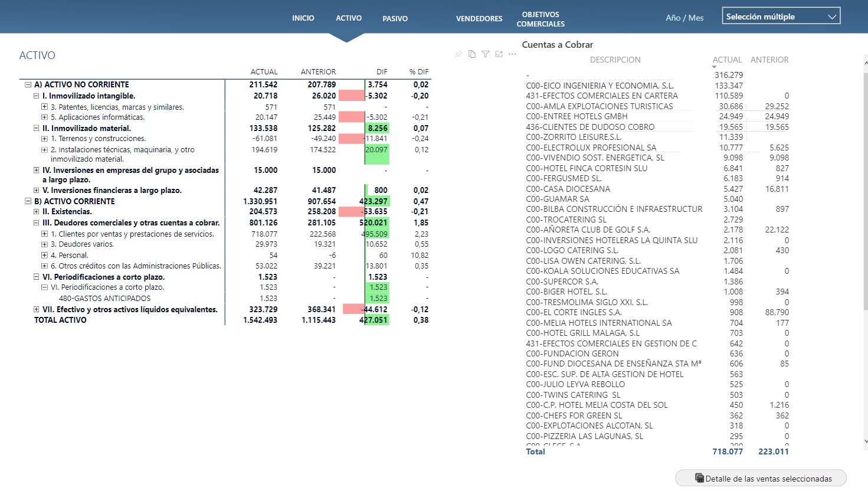Screen dimensions: 868x491
Task: Open OBJETIVOS COMERCIALES page
Action: pyautogui.click(x=541, y=19)
